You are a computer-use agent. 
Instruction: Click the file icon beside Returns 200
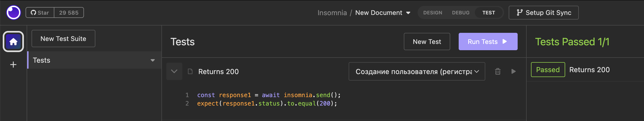click(x=190, y=71)
